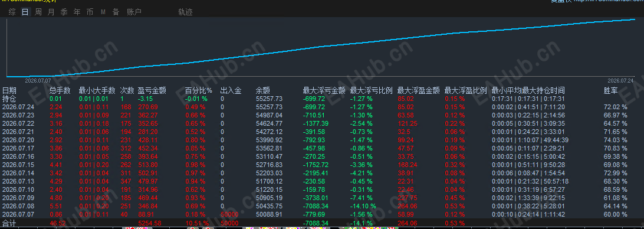This screenshot has width=644, height=229.
Task: Click win rate value 74.03 %
Action: (x=615, y=140)
